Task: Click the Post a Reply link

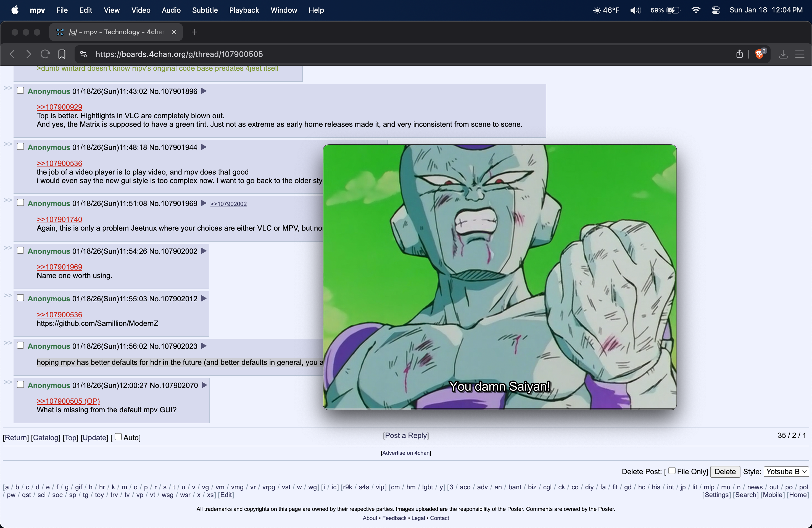Action: click(406, 435)
